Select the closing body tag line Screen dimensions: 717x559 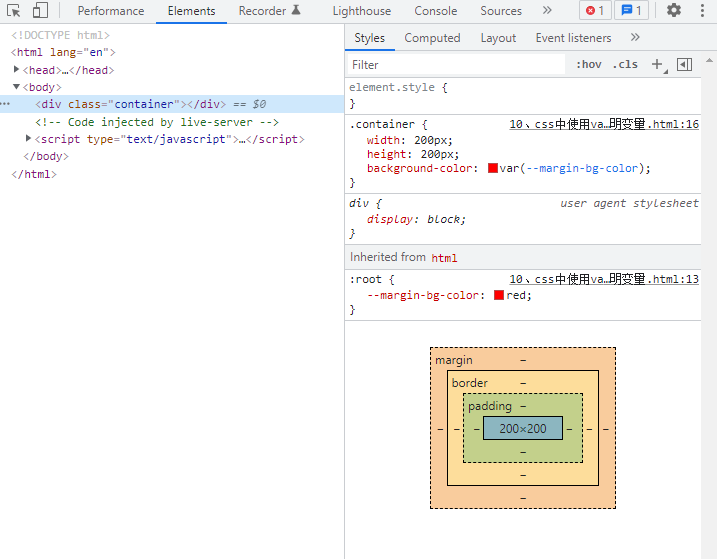click(x=46, y=156)
